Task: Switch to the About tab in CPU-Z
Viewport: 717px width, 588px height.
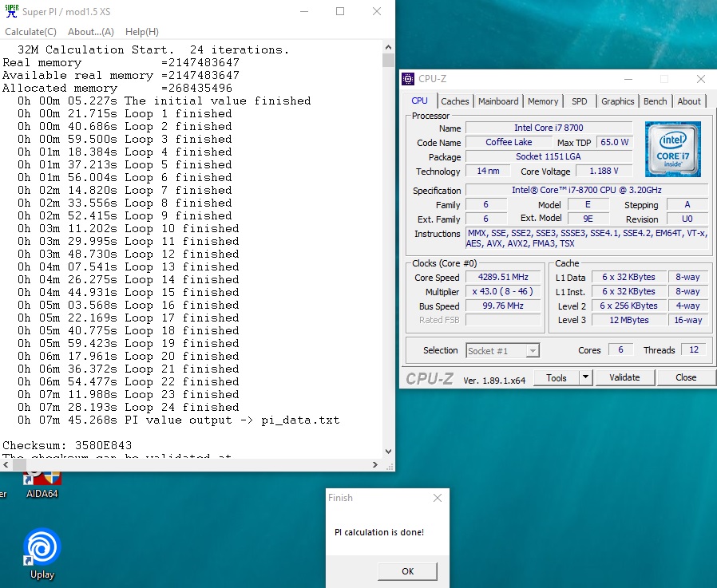Action: [x=688, y=101]
